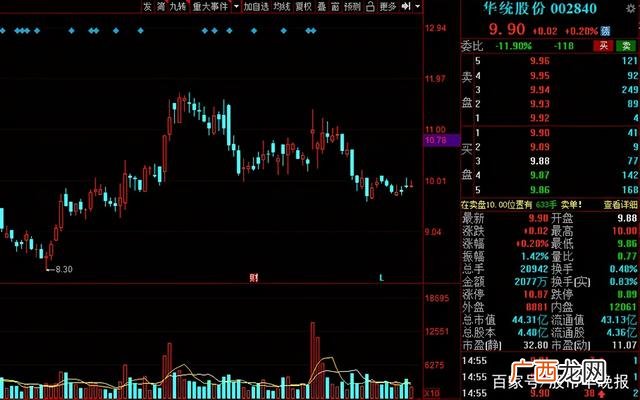
Task: Click the stock title 华统股份 002840
Action: pos(540,8)
